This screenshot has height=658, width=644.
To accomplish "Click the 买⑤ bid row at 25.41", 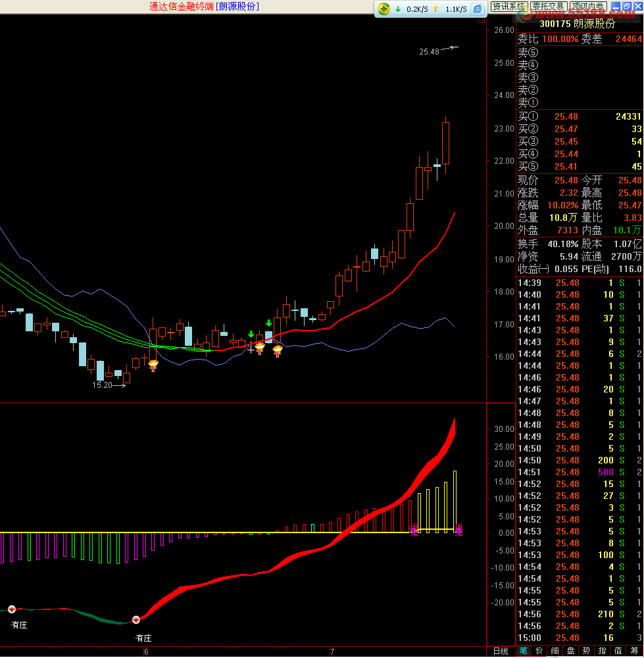I will 580,166.
